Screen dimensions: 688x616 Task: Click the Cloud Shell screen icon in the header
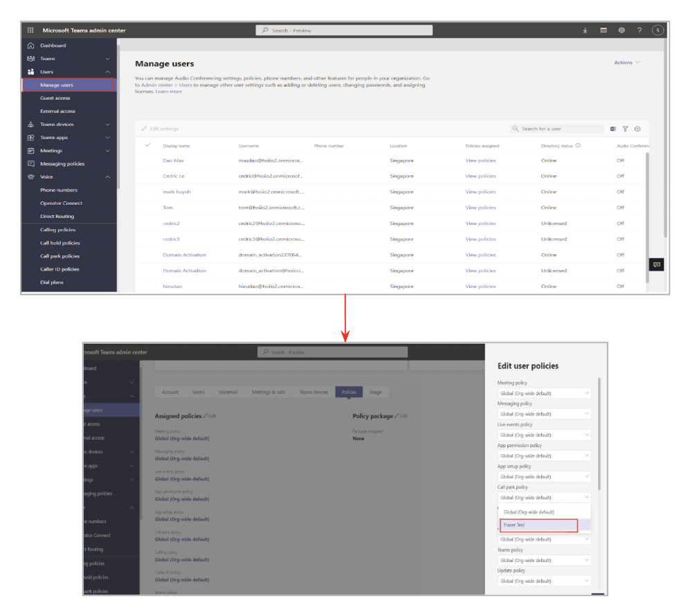(604, 30)
